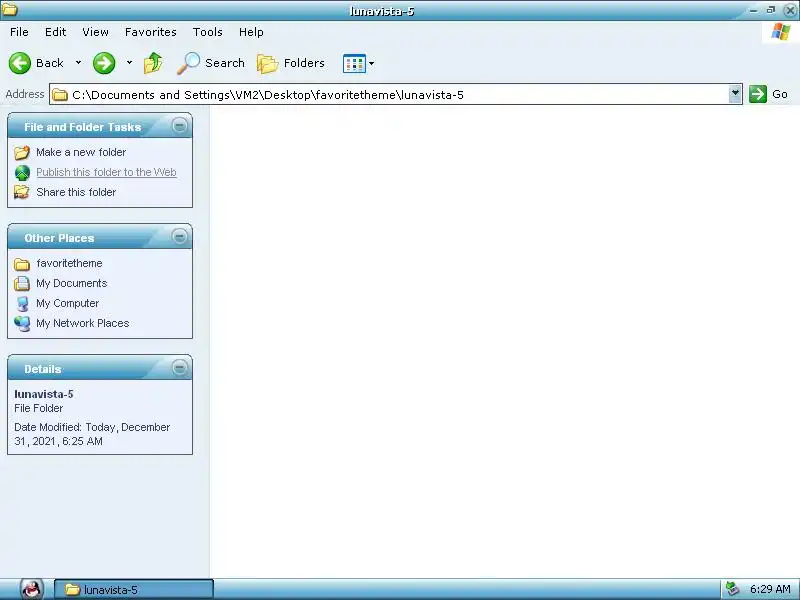Click the title bar folder icon
Viewport: 800px width, 600px height.
coord(9,9)
